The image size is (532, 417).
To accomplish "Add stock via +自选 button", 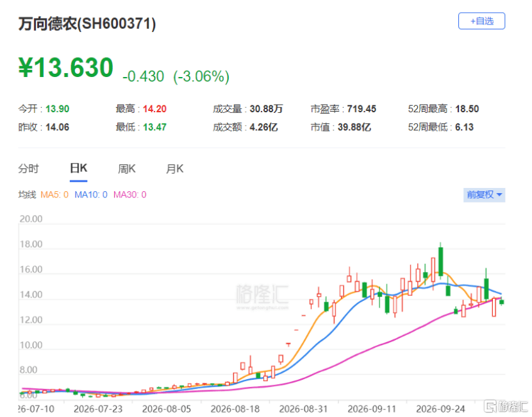I will point(481,21).
